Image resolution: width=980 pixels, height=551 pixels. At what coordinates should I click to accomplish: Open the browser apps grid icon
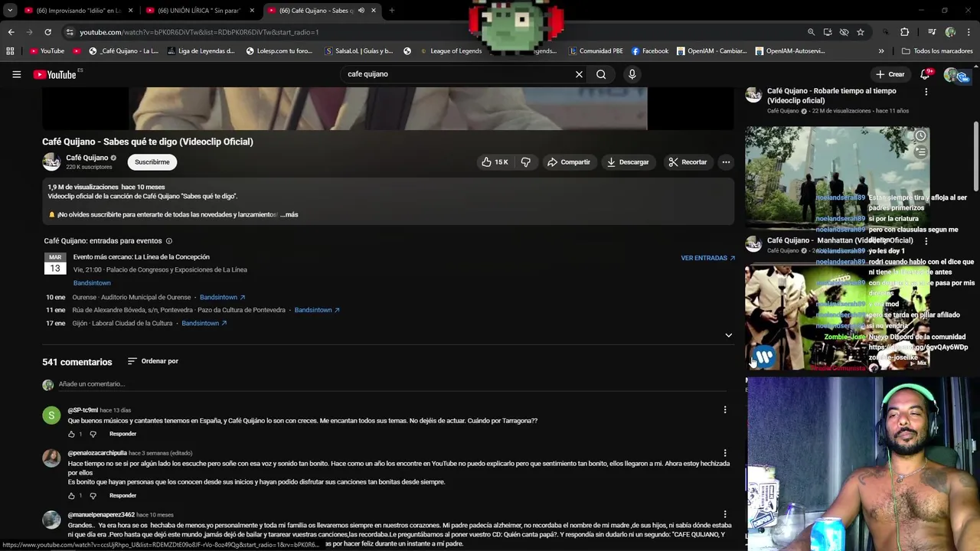tap(10, 51)
